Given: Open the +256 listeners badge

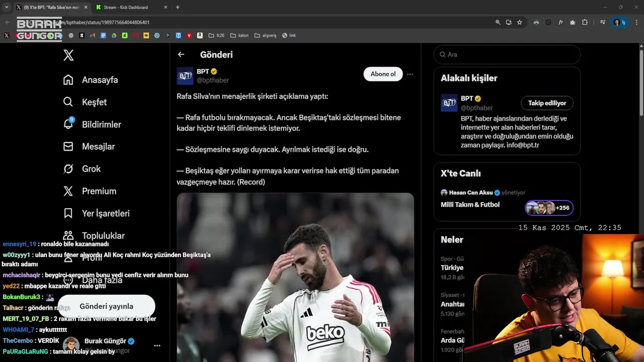Looking at the screenshot, I should pos(549,208).
